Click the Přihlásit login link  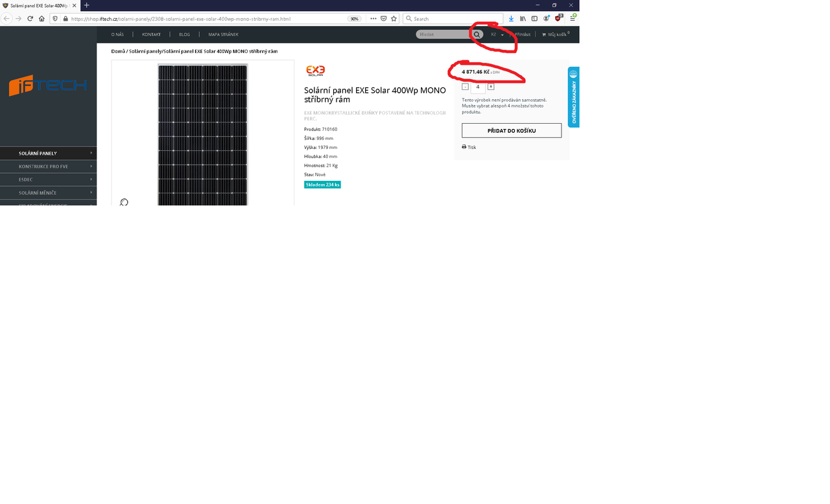click(x=523, y=34)
